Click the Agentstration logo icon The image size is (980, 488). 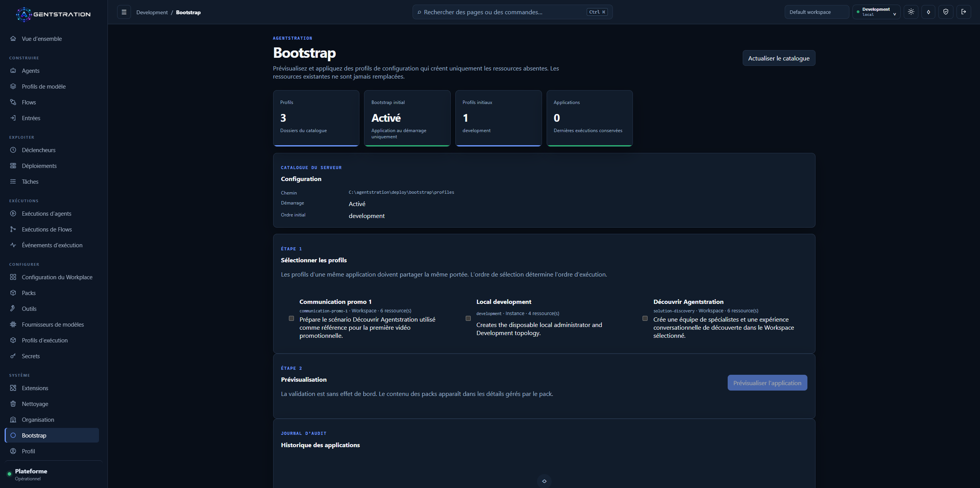[24, 14]
